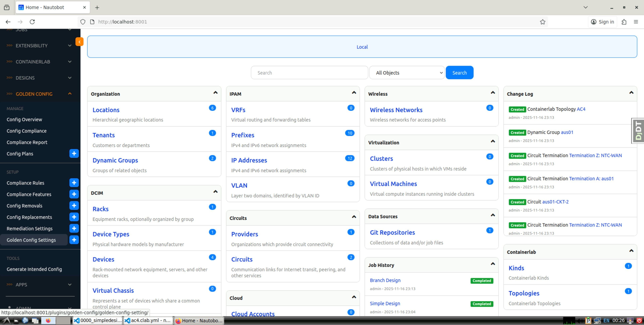
Task: Click the plus icon beside Compliance Rules
Action: (x=74, y=183)
